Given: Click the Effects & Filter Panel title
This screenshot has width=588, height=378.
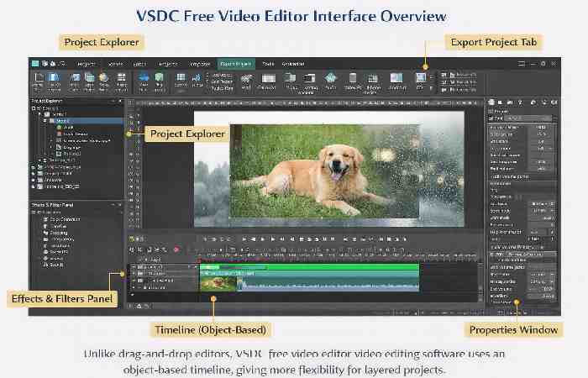Looking at the screenshot, I should 52,205.
